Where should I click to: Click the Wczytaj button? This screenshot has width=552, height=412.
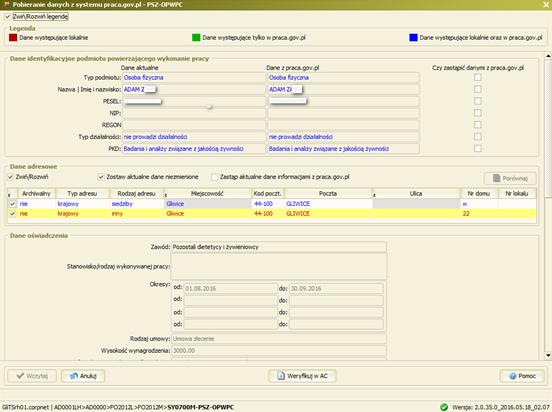pos(32,376)
